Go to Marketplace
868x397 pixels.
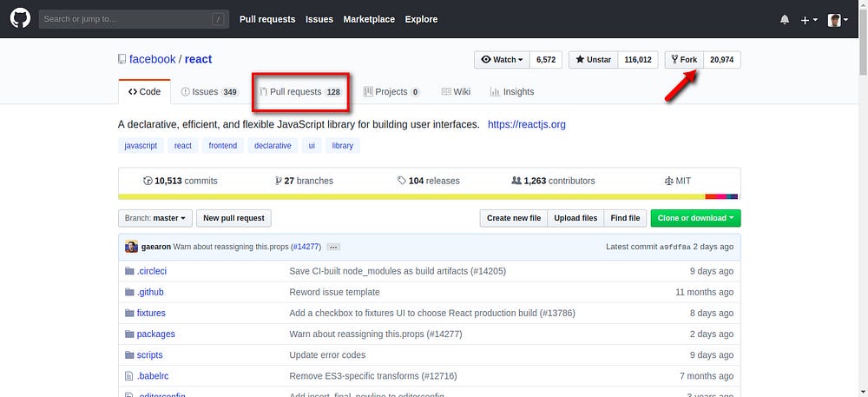369,19
